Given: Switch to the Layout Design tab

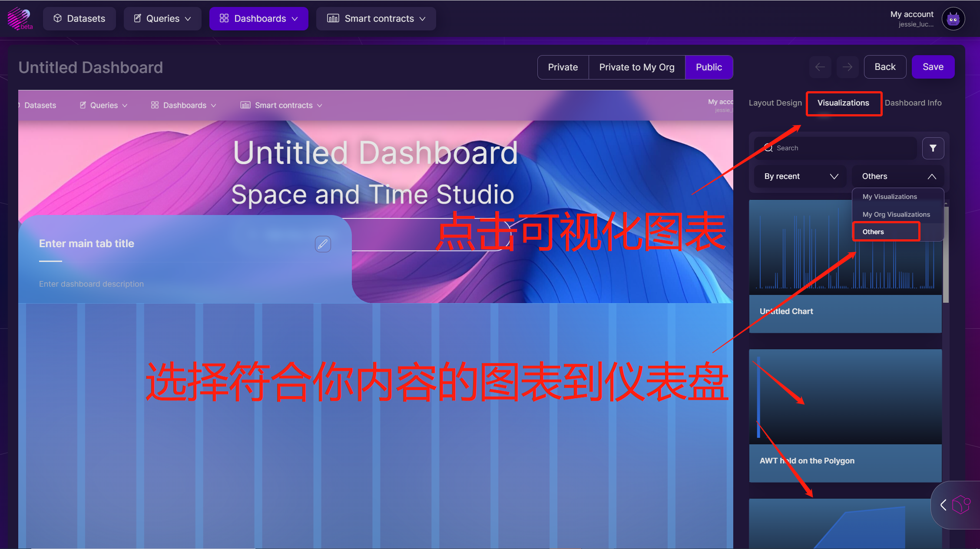Looking at the screenshot, I should pyautogui.click(x=775, y=103).
